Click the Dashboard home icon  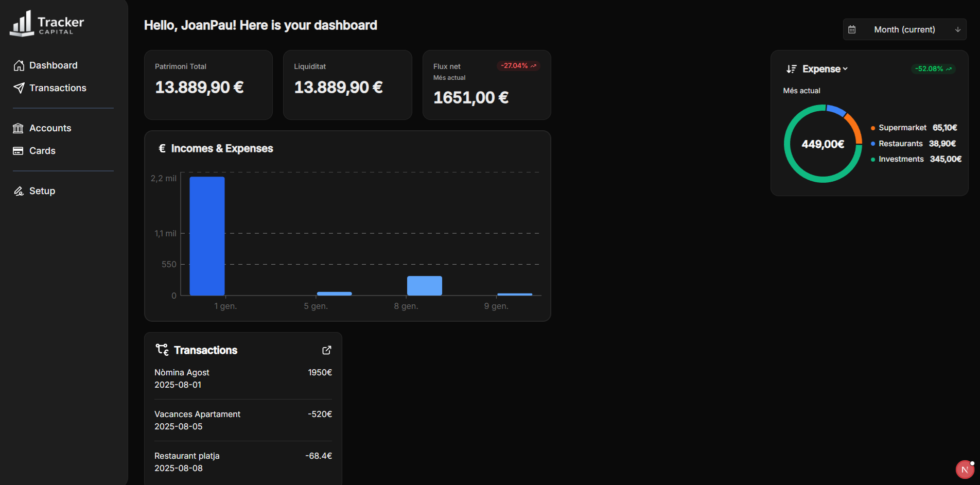click(19, 65)
